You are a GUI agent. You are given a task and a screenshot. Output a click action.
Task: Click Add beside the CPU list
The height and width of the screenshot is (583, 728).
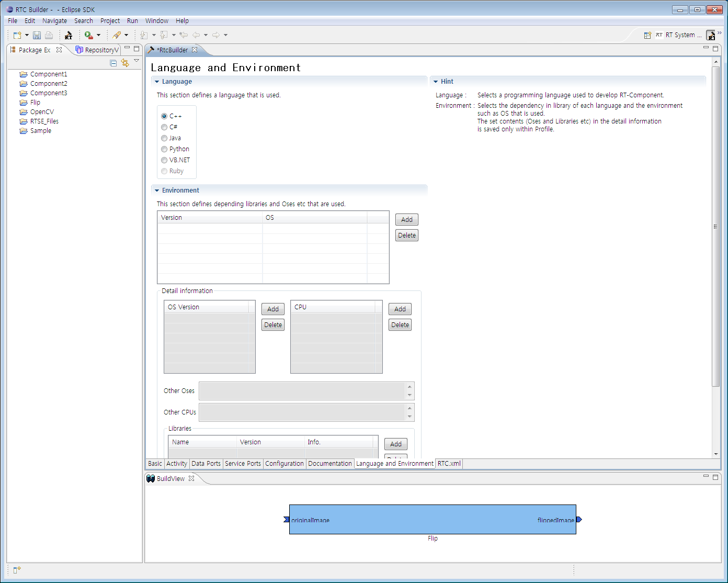coord(400,309)
